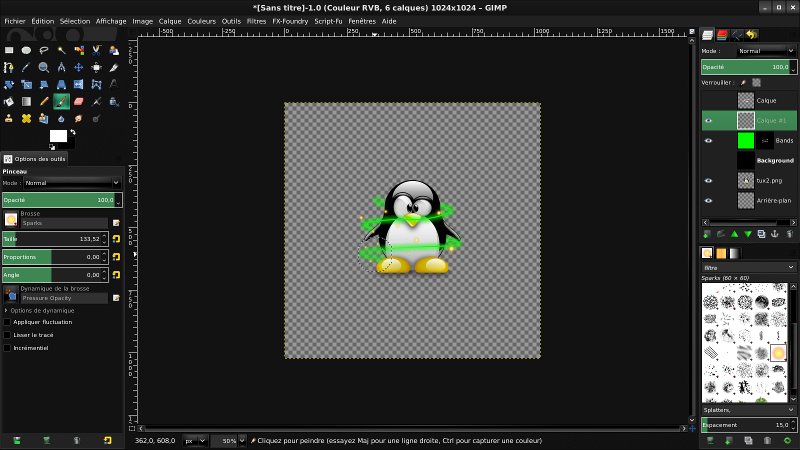Open the brushes filtre dropdown
The width and height of the screenshot is (800, 450).
tap(748, 268)
